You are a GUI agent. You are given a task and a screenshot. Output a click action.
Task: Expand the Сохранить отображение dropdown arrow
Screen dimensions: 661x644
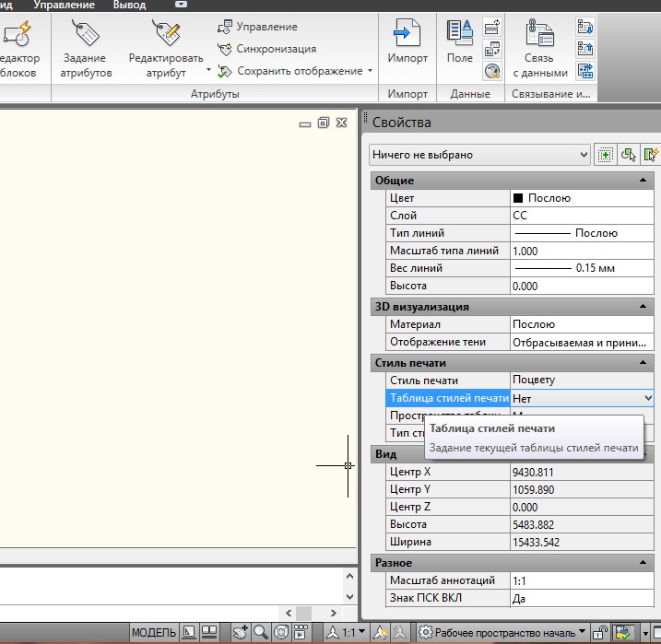(370, 70)
